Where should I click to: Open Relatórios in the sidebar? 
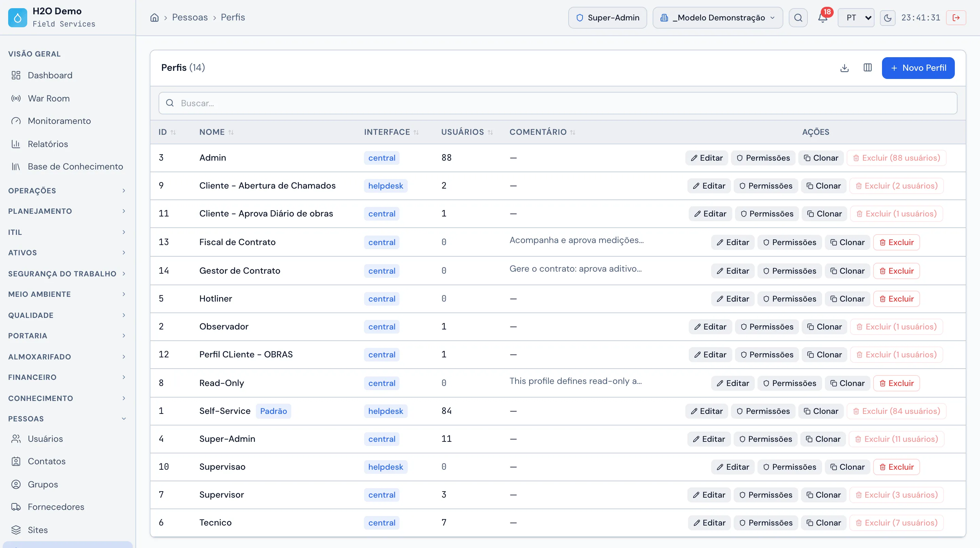68,144
